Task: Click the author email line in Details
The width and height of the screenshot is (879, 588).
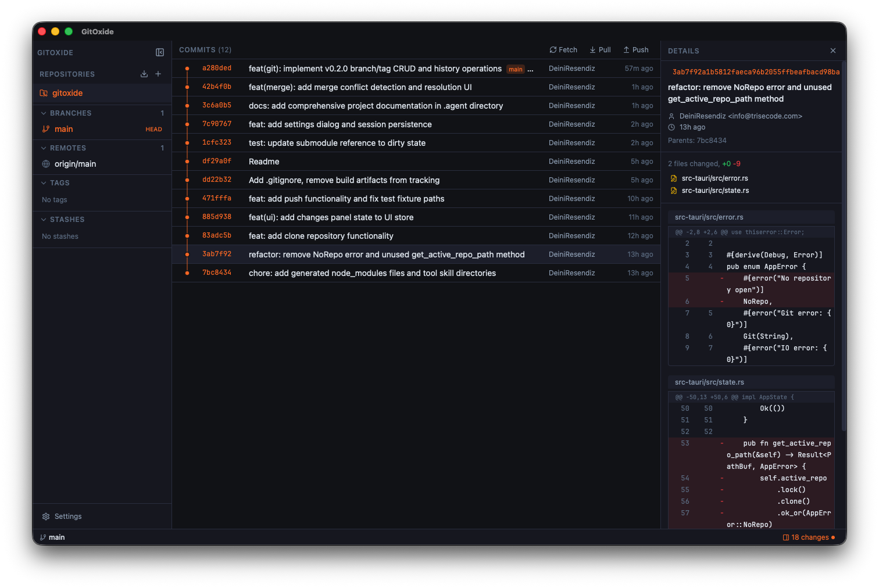Action: [741, 116]
